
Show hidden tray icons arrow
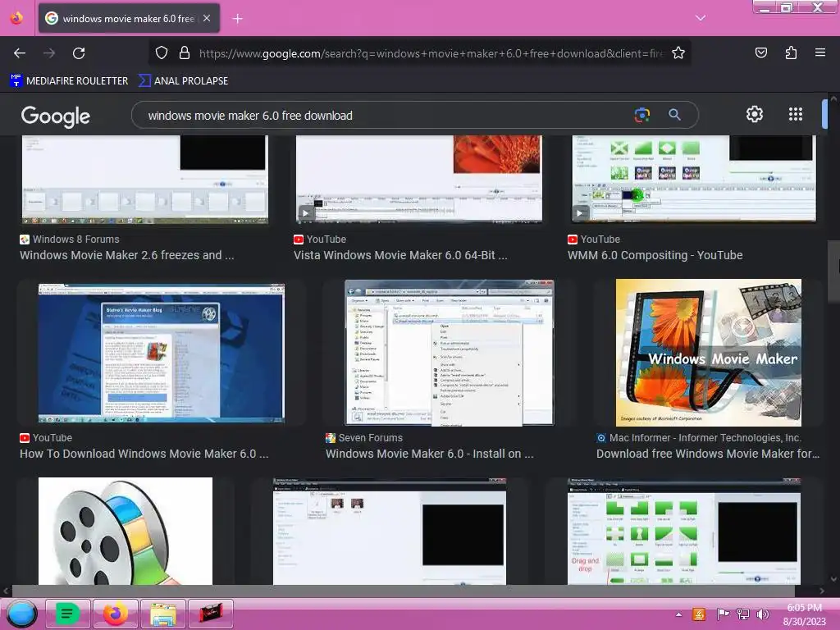click(x=678, y=614)
